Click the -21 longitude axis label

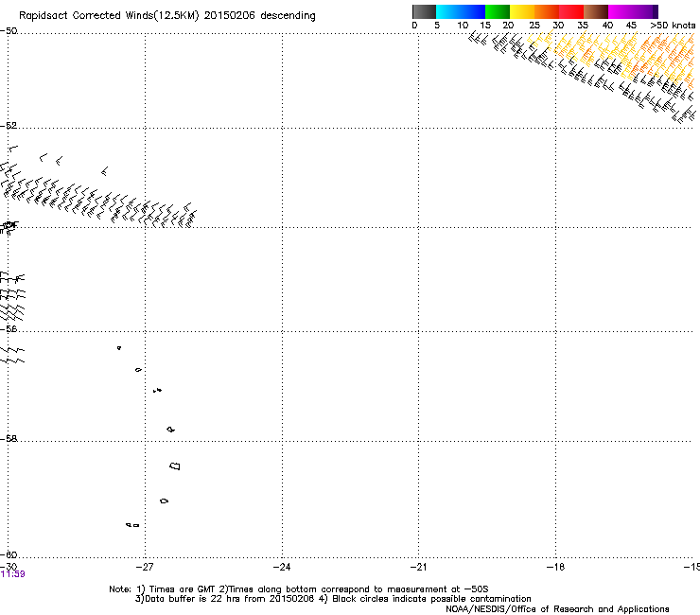pos(418,567)
